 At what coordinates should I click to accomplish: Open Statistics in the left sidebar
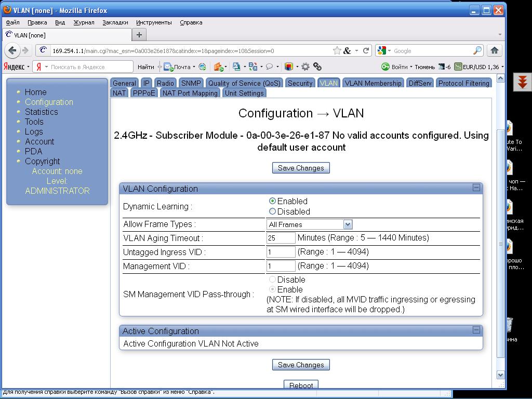coord(41,112)
